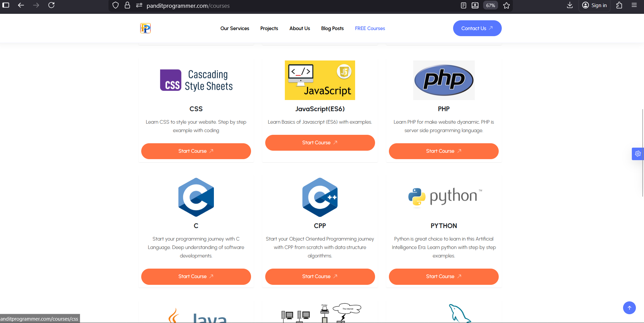Click the scroll-to-top arrow button
The image size is (644, 323).
[629, 308]
